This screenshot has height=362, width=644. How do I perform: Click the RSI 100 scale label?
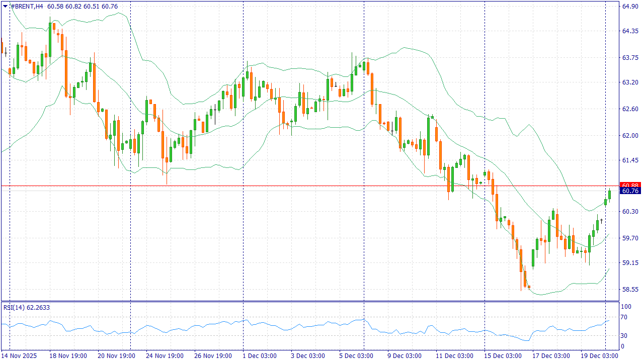coord(625,306)
